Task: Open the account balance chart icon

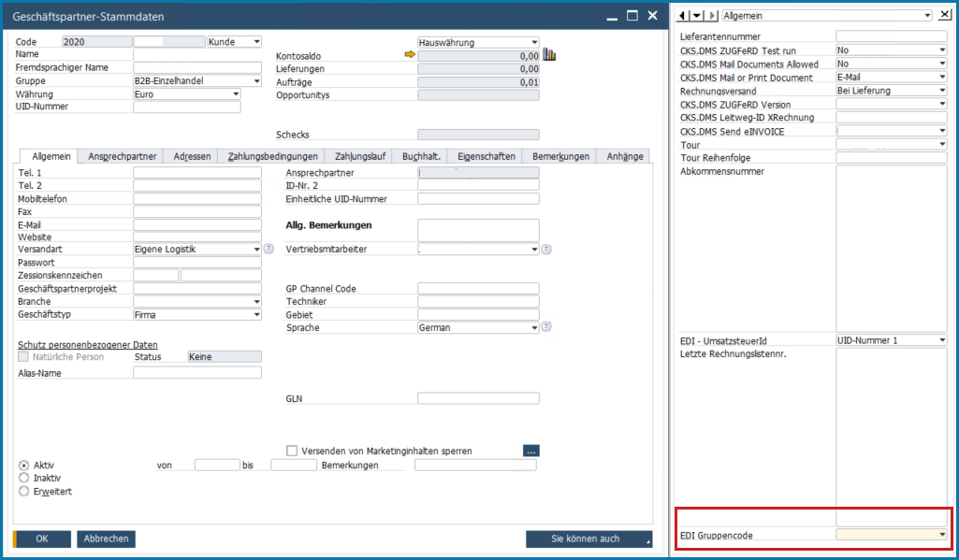Action: coord(549,55)
